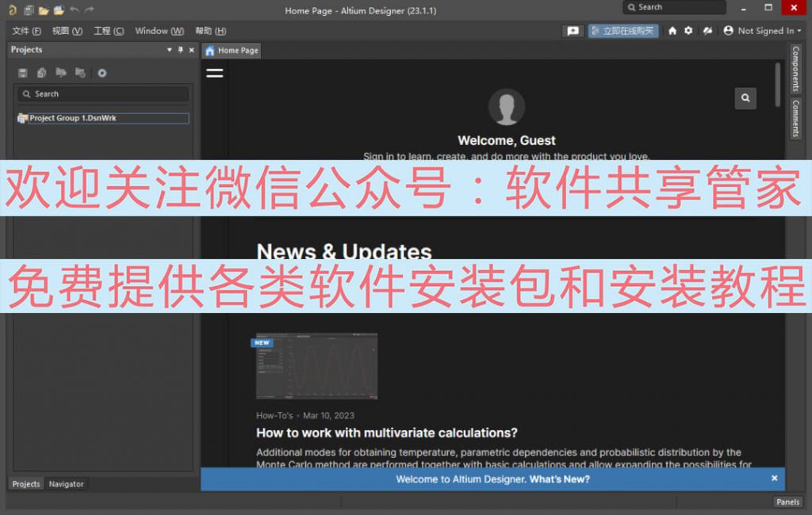Click in the title bar Search field
Image resolution: width=812 pixels, height=515 pixels.
674,7
